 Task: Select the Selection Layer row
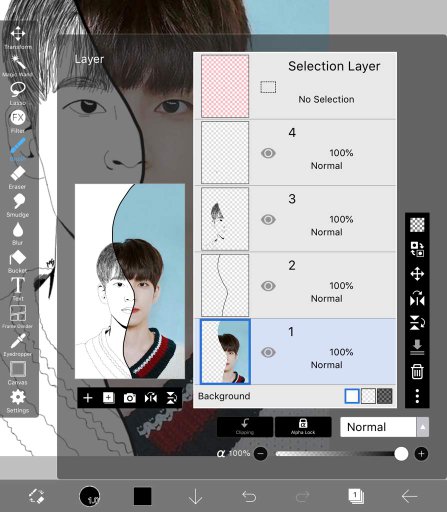pos(295,86)
